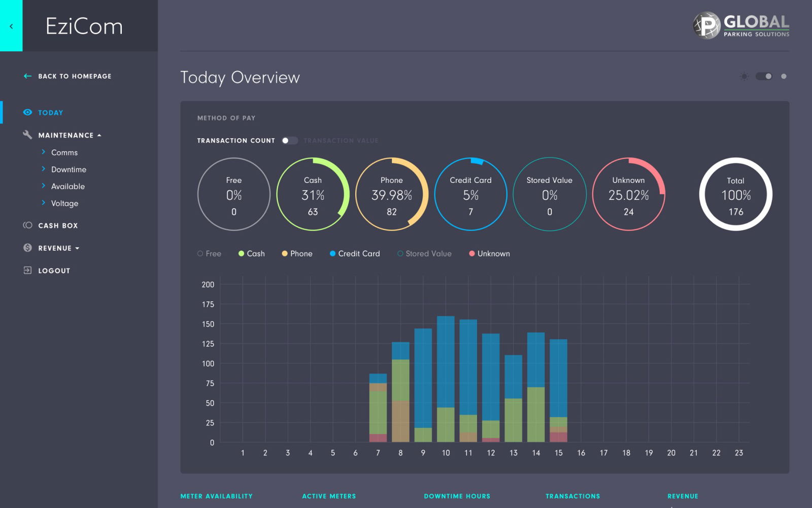Open the TODAY menu item
812x508 pixels.
51,113
